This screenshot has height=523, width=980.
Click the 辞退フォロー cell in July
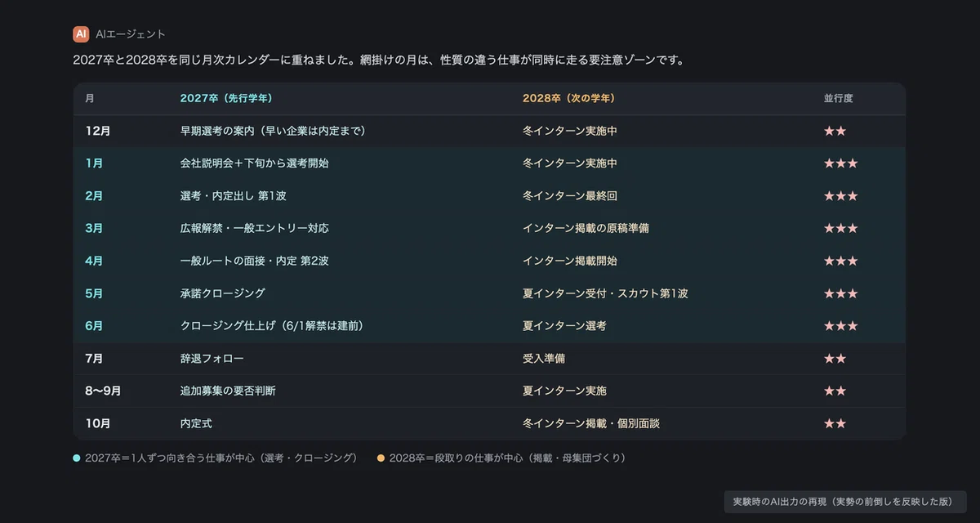tap(212, 358)
